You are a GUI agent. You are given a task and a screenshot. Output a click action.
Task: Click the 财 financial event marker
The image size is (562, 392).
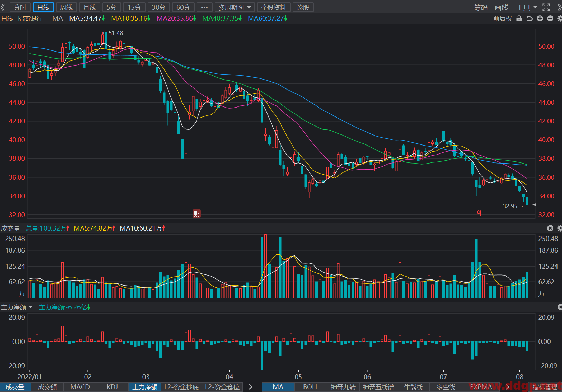click(x=197, y=214)
